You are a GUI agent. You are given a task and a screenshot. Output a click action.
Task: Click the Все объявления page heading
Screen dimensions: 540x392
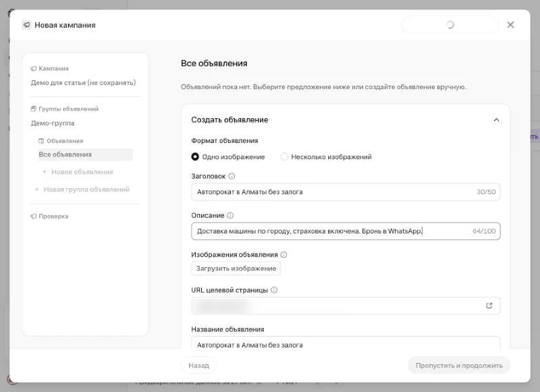tap(214, 63)
